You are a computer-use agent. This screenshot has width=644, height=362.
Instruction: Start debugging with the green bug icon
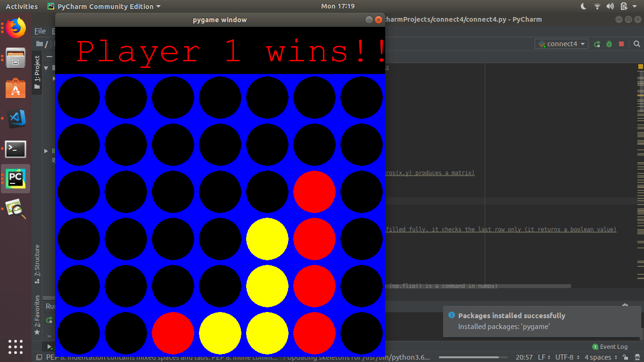point(609,44)
